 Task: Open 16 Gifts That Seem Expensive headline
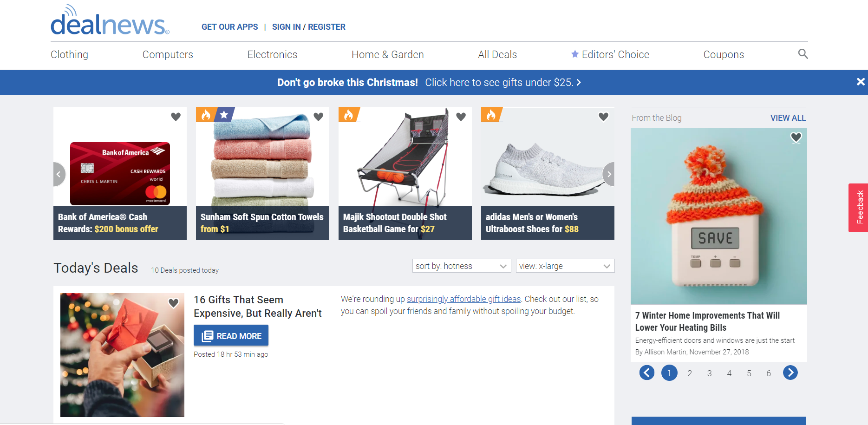coord(258,307)
